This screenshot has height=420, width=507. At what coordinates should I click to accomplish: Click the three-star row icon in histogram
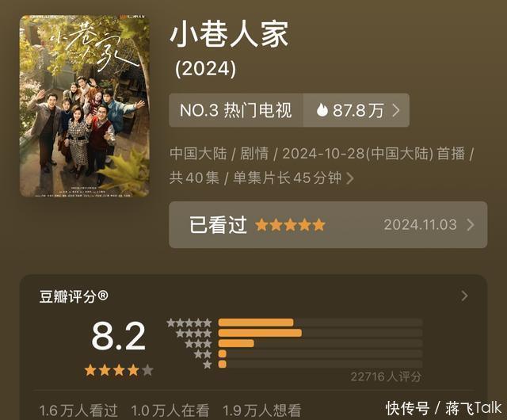point(198,344)
